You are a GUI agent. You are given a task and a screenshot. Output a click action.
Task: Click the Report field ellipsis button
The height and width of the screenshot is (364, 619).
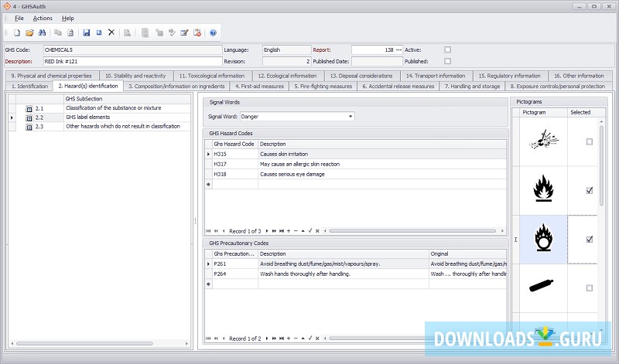tap(398, 49)
